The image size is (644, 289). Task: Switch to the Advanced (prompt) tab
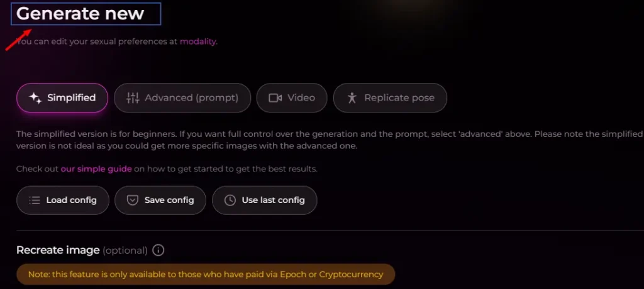tap(182, 98)
